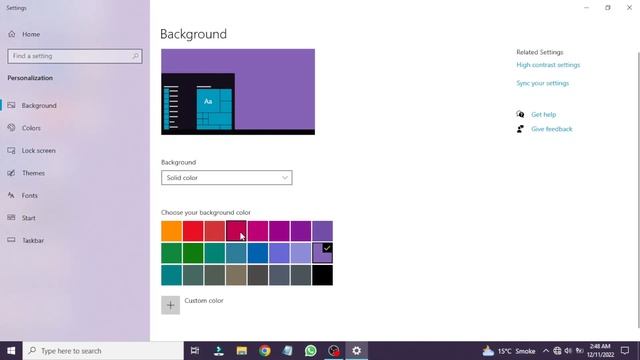Screen dimensions: 640x360
Task: Go to Lock screen settings
Action: click(x=38, y=151)
